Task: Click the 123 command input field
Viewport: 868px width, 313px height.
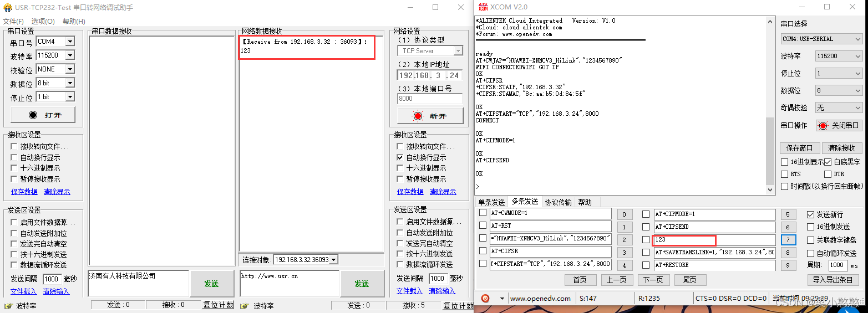Action: click(714, 240)
